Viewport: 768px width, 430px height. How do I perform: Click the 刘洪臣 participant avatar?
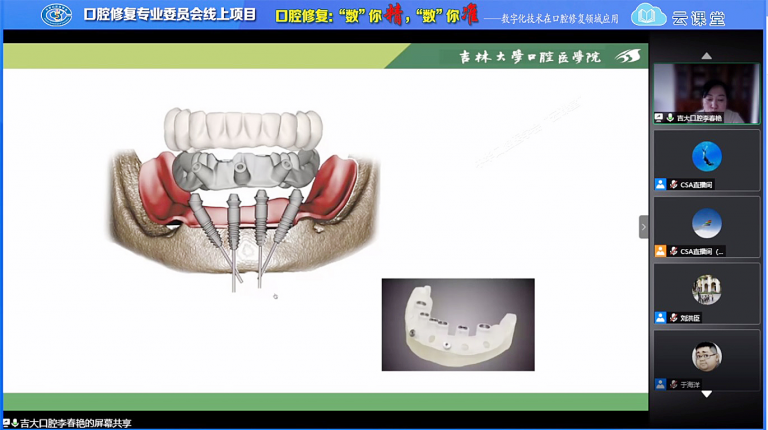coord(706,290)
